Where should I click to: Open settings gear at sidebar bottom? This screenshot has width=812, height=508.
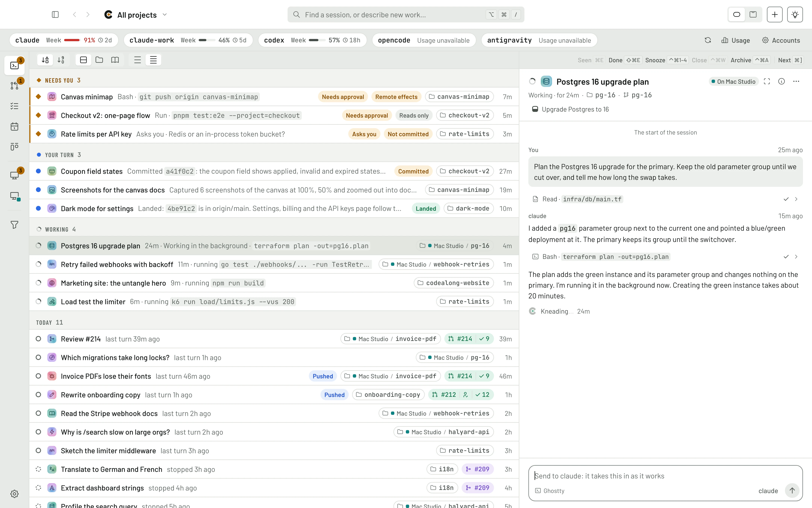pyautogui.click(x=14, y=494)
